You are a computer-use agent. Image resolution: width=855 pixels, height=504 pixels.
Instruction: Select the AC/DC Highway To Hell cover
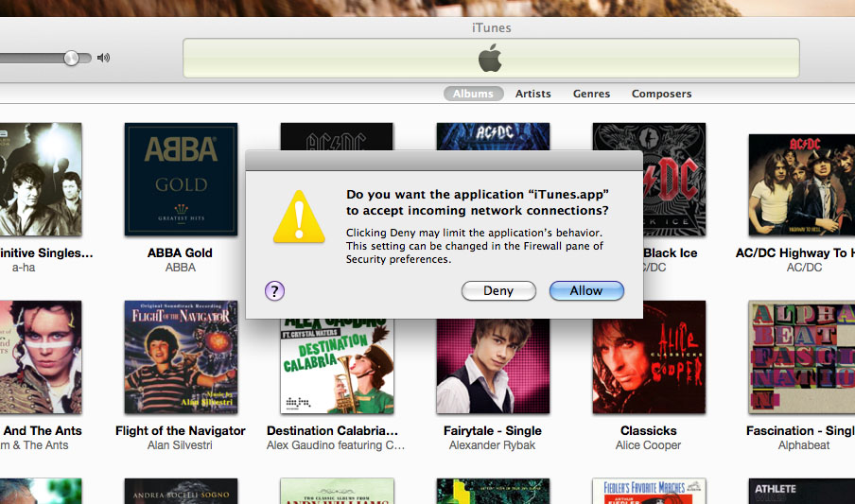pyautogui.click(x=802, y=185)
